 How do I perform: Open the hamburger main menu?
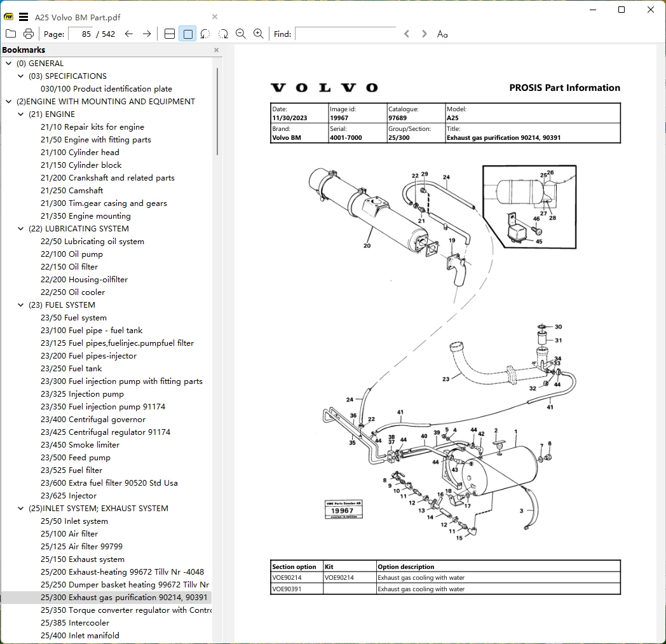click(24, 17)
